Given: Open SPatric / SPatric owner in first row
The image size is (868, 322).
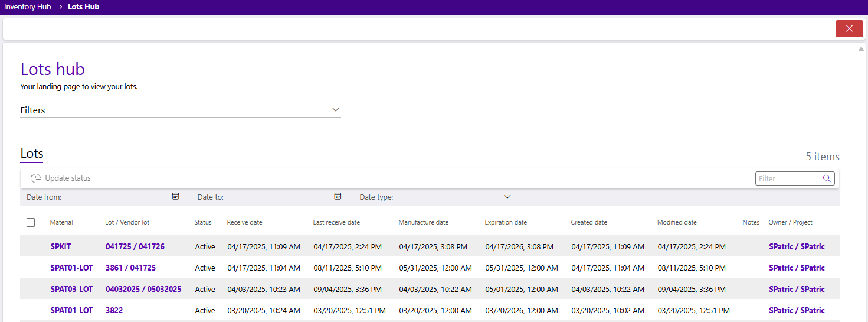Looking at the screenshot, I should (797, 246).
